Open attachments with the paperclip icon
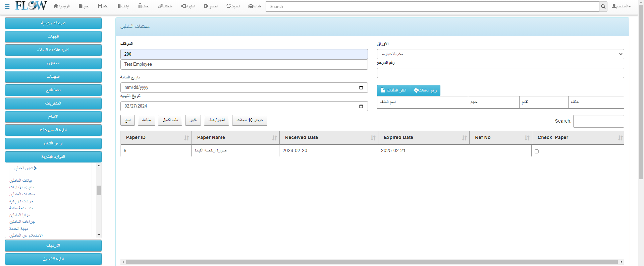 pyautogui.click(x=160, y=6)
